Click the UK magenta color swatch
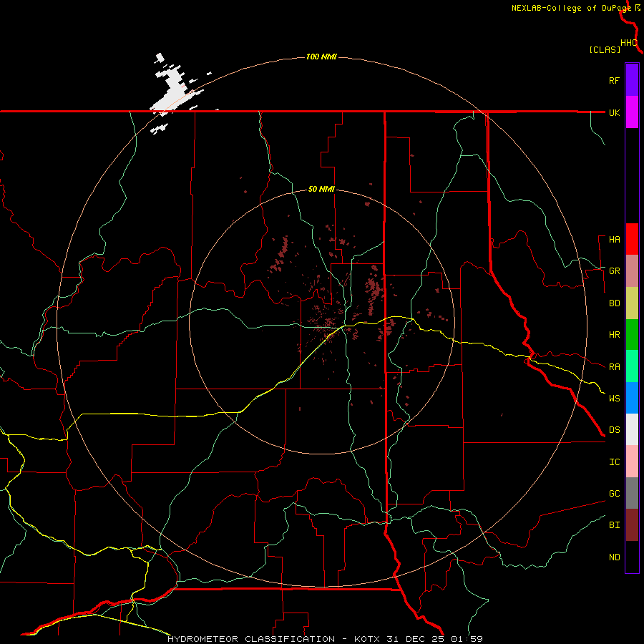 632,112
